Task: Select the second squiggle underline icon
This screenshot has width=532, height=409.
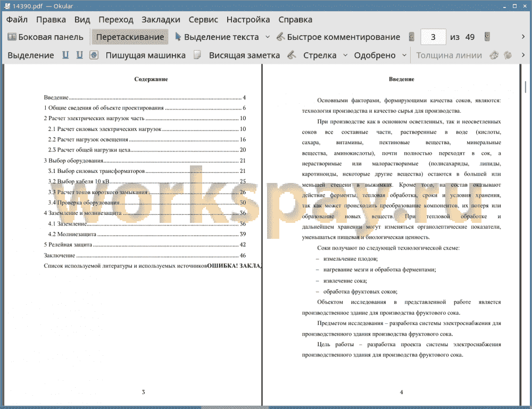Action: click(79, 55)
